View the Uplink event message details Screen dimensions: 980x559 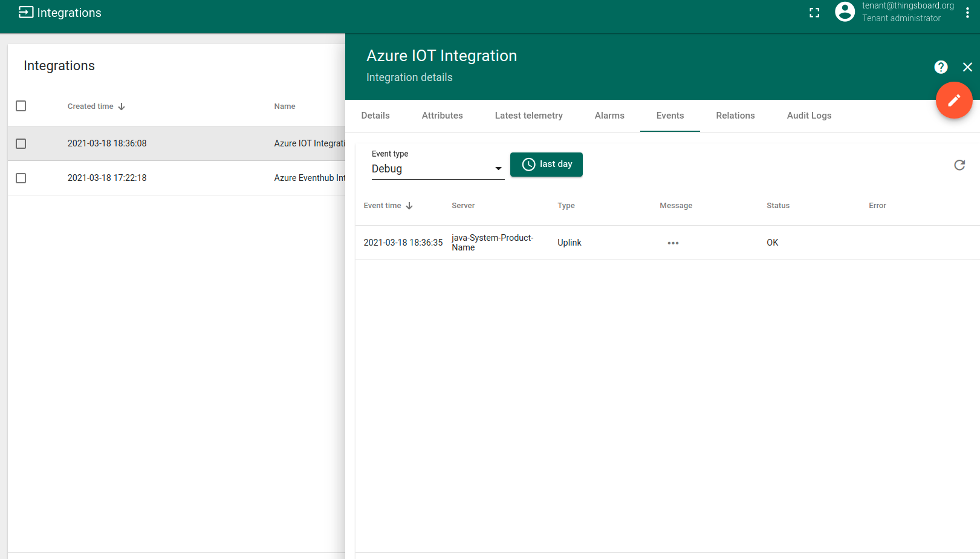673,243
